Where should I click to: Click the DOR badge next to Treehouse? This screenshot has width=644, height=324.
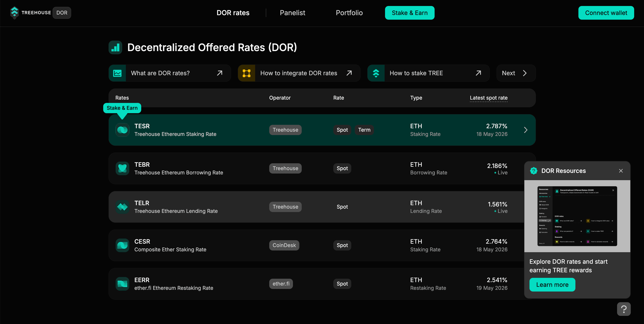pyautogui.click(x=62, y=13)
